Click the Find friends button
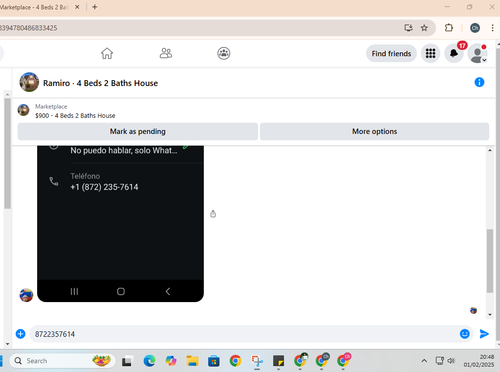The height and width of the screenshot is (372, 500). (x=391, y=54)
